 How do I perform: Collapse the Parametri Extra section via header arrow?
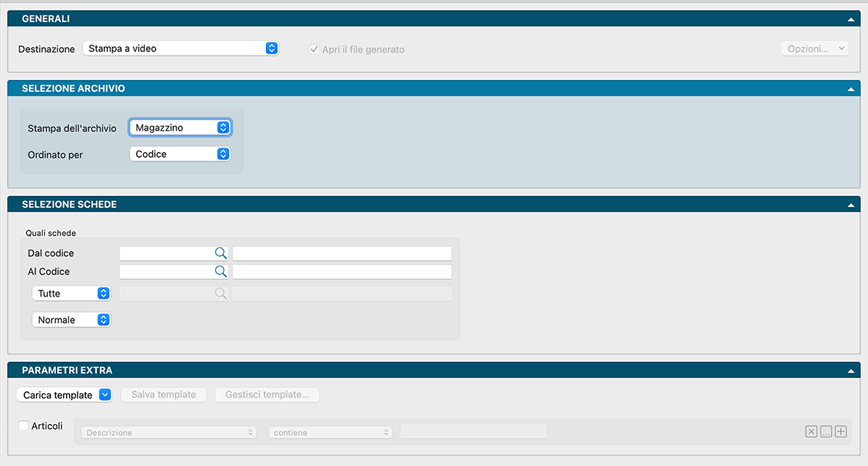850,371
